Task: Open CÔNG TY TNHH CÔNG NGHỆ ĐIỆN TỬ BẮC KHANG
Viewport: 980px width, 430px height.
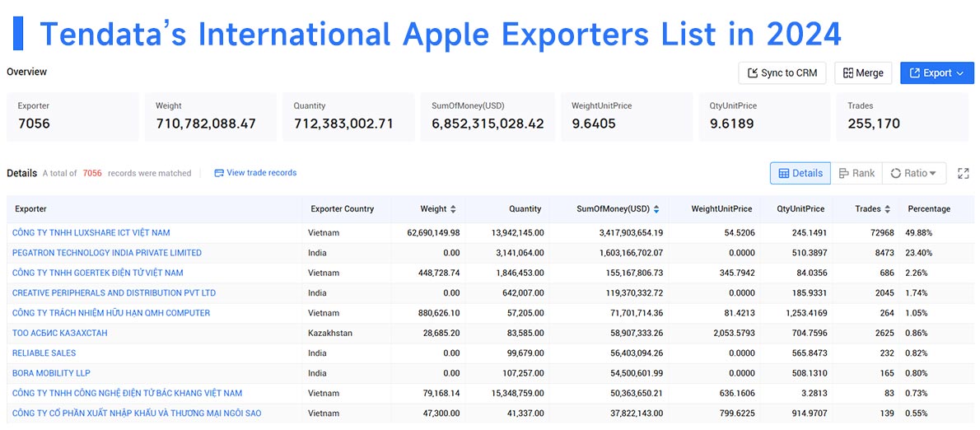Action: [128, 393]
